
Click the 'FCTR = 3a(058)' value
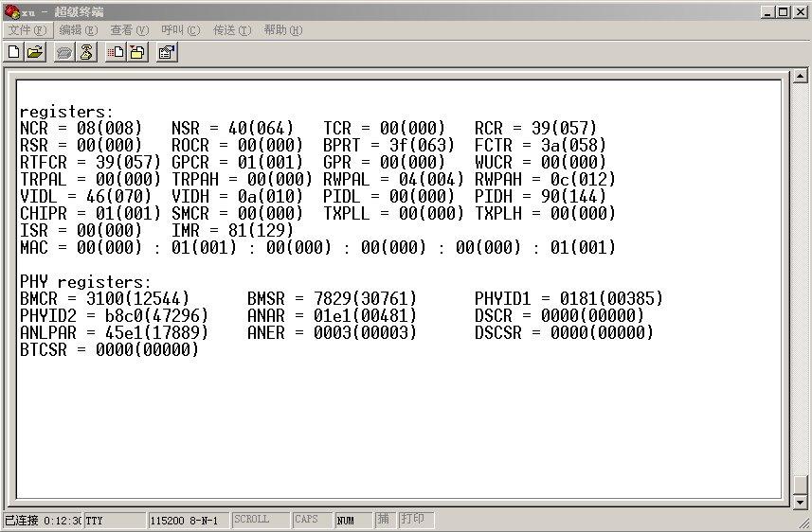click(541, 146)
